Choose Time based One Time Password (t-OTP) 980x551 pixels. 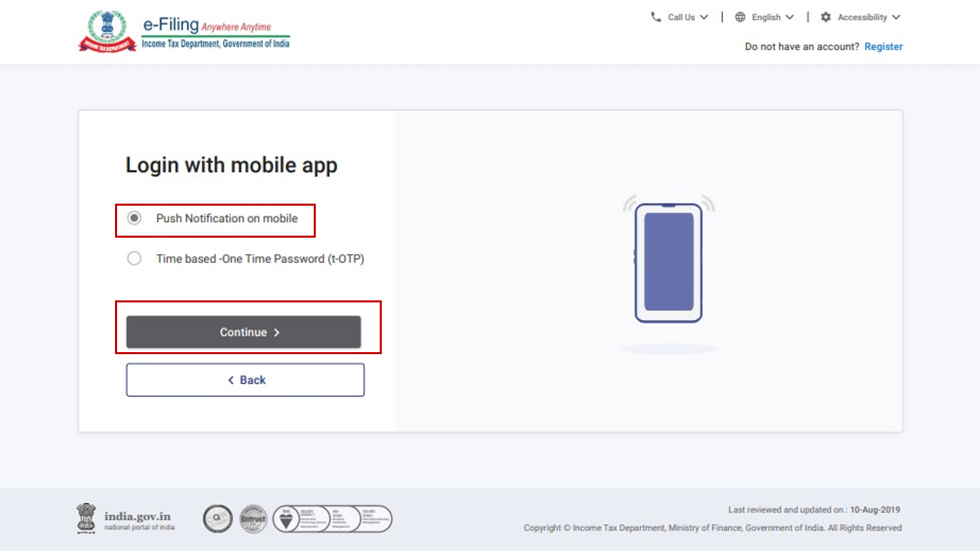point(135,259)
